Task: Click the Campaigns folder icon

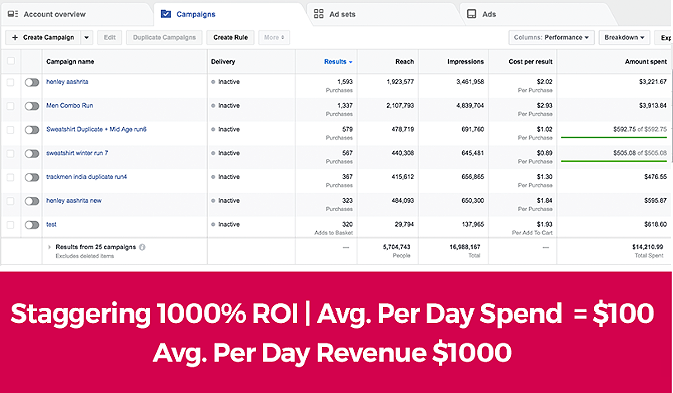Action: pyautogui.click(x=166, y=14)
